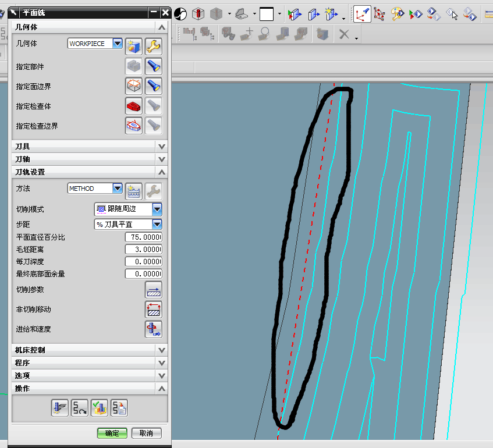This screenshot has height=448, width=493.
Task: Create new method icon beside METHOD
Action: point(134,191)
